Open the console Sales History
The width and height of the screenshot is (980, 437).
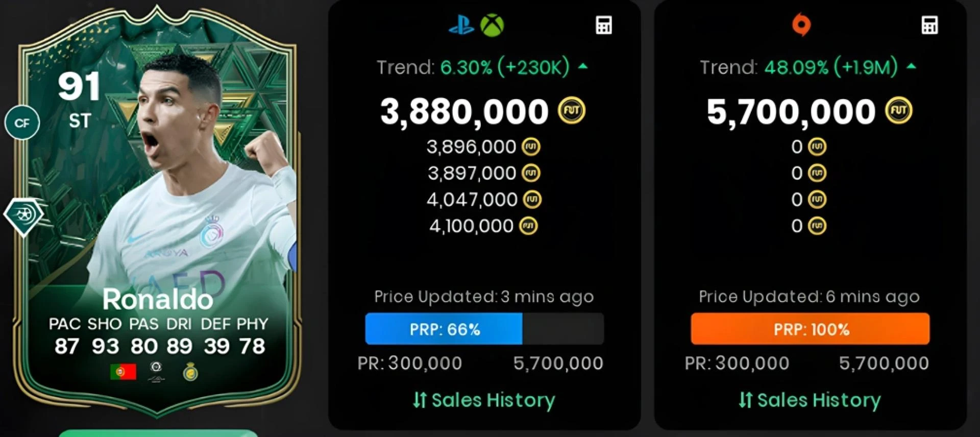pos(484,400)
